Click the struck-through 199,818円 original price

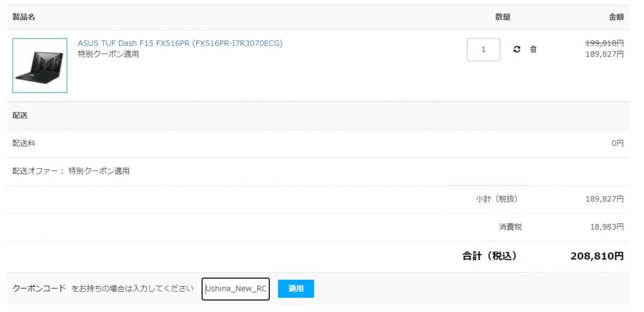(x=604, y=43)
